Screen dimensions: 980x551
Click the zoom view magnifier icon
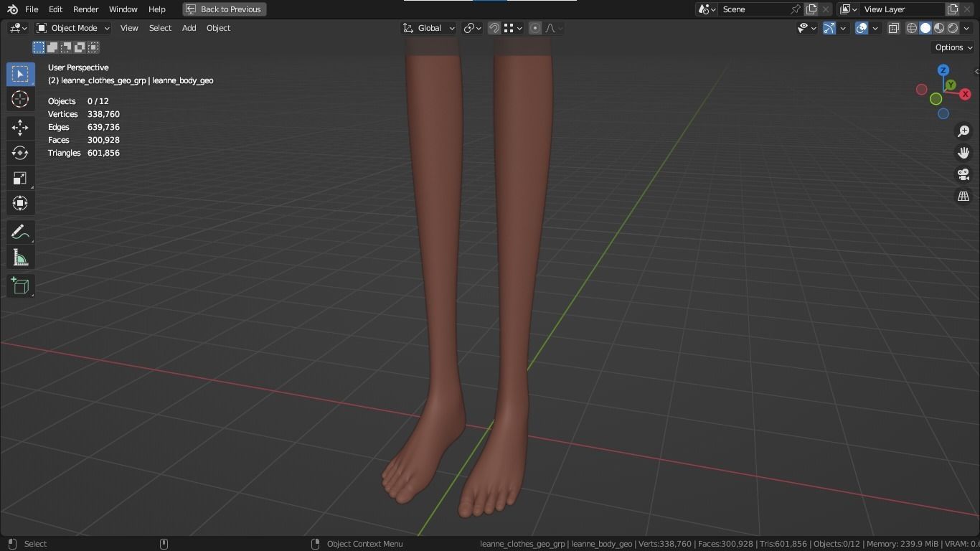(963, 131)
